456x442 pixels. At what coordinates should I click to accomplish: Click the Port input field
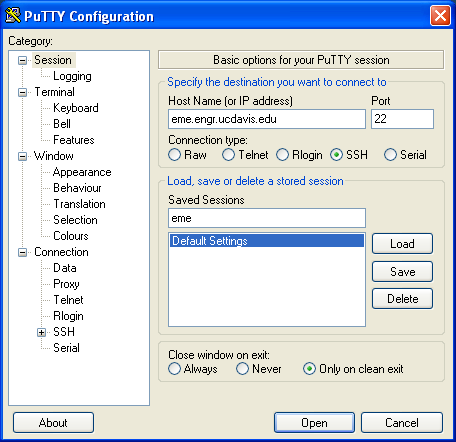point(402,119)
